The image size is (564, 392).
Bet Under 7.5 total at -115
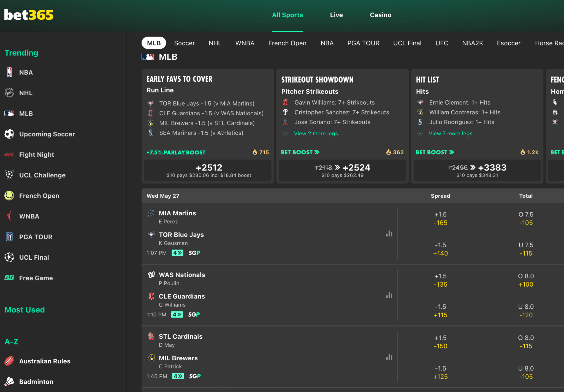point(526,249)
